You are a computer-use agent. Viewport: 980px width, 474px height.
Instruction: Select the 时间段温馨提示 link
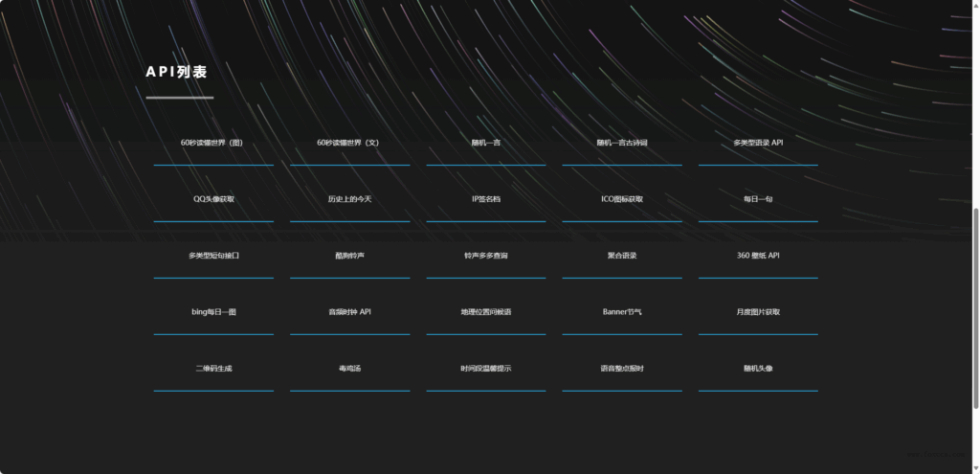pos(485,369)
